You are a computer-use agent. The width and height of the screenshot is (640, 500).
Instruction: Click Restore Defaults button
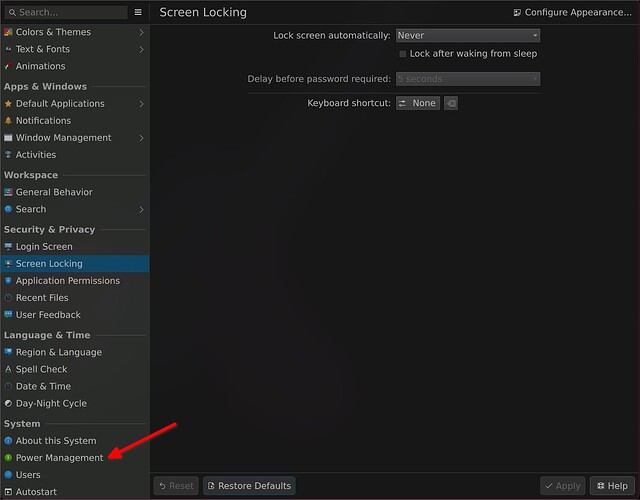pyautogui.click(x=249, y=486)
